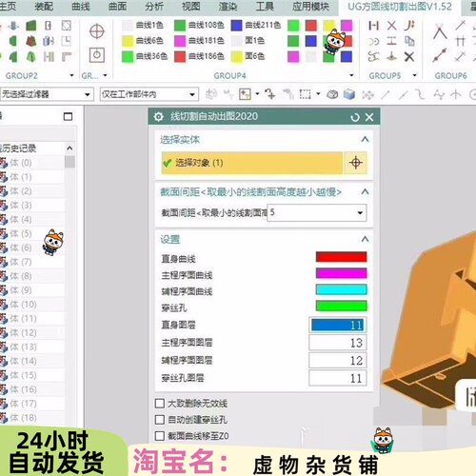Open the 无选择过滤器 dropdown
The width and height of the screenshot is (476, 476).
click(47, 94)
